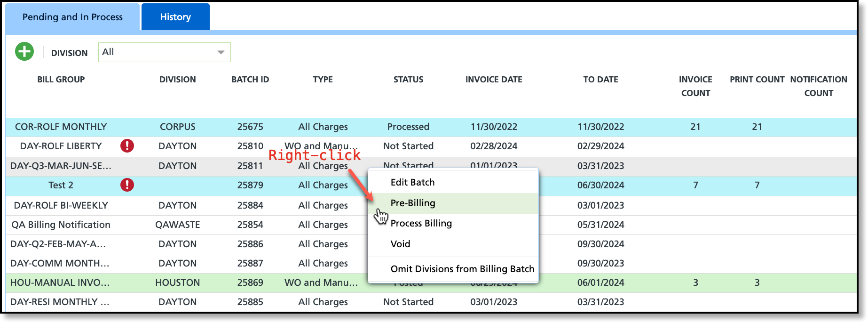Select the Pending and In Process tab
The width and height of the screenshot is (868, 323).
[72, 17]
